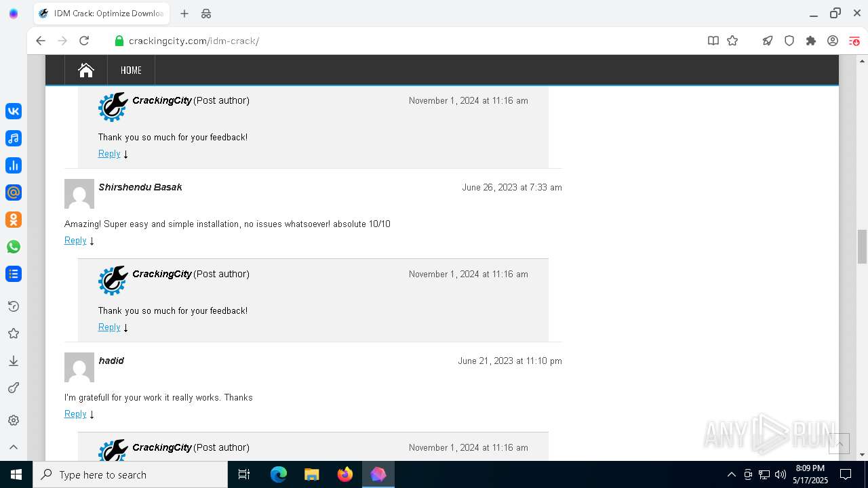View site security lock information
Image resolution: width=868 pixels, height=488 pixels.
point(119,41)
